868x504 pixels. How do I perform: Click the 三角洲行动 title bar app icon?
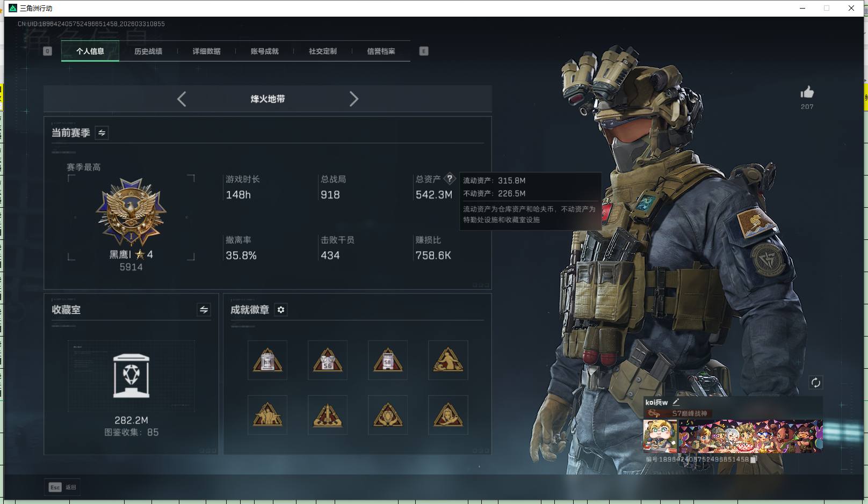click(x=13, y=8)
